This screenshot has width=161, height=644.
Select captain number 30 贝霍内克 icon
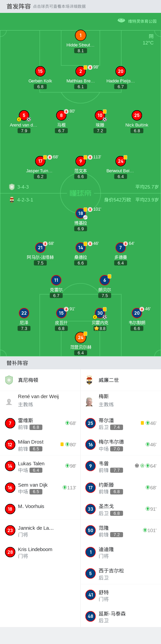click(x=100, y=313)
